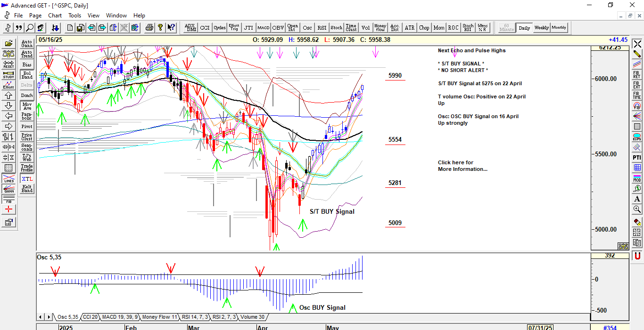Open the Chart menu

tap(55, 16)
